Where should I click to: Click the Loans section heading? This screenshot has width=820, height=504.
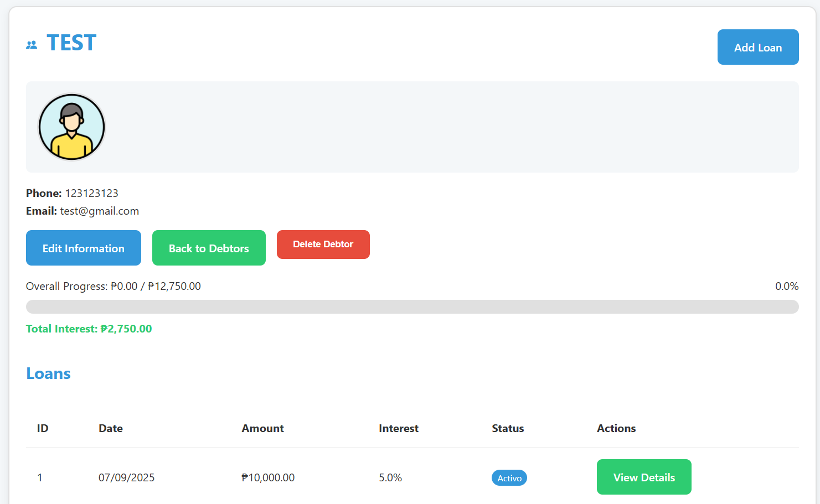(x=49, y=373)
